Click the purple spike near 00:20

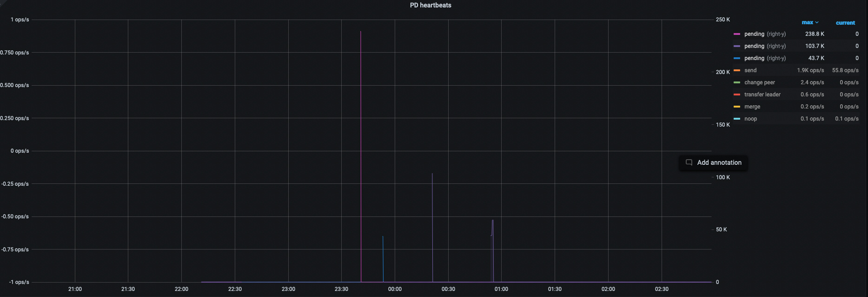click(x=432, y=228)
